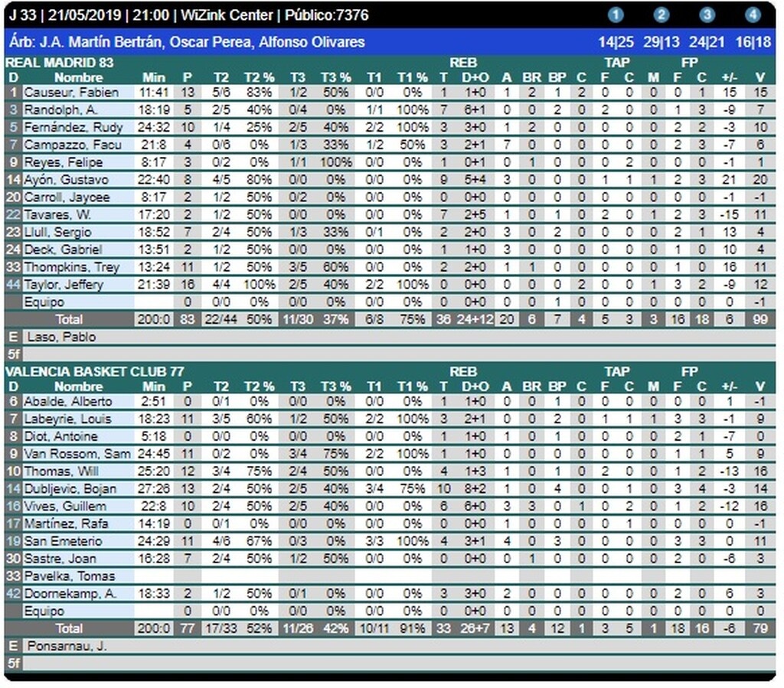This screenshot has width=784, height=688.
Task: Select Sastre, Joan row name
Action: pos(60,559)
